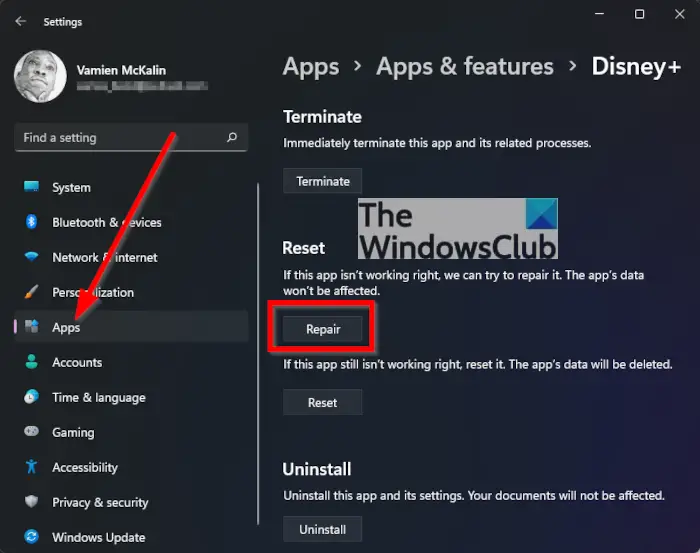Click the Vamien McKalin account name
The image size is (700, 553).
pyautogui.click(x=121, y=70)
